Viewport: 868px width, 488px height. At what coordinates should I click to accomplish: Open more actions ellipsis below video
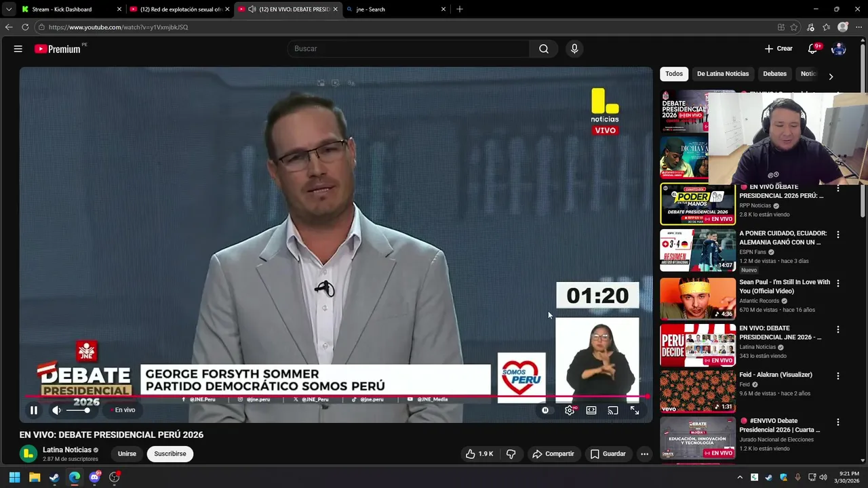645,454
